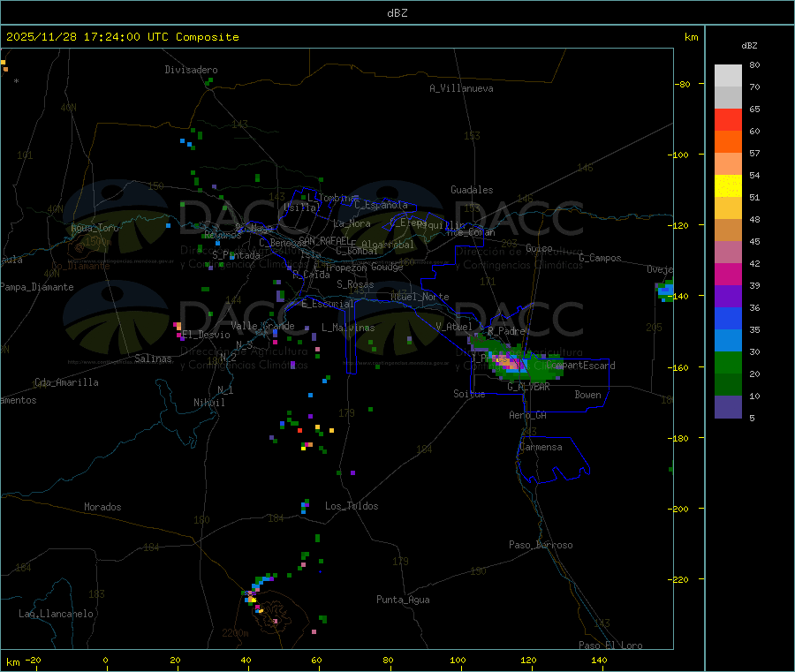Click the radar echo beside Oveje label
The width and height of the screenshot is (795, 672).
click(665, 290)
